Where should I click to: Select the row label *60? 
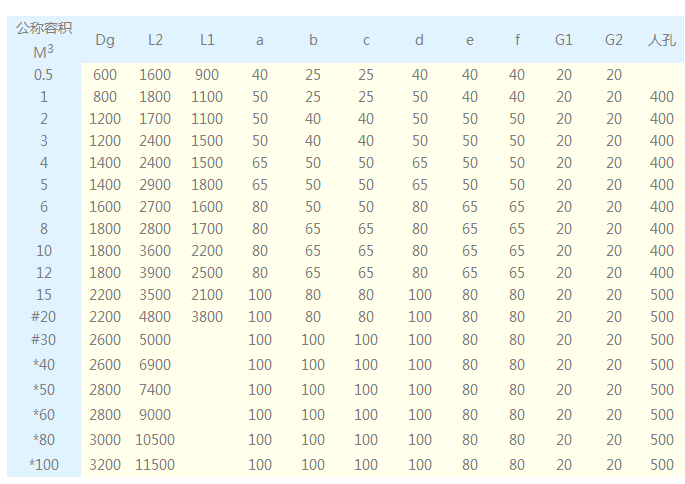[x=44, y=415]
